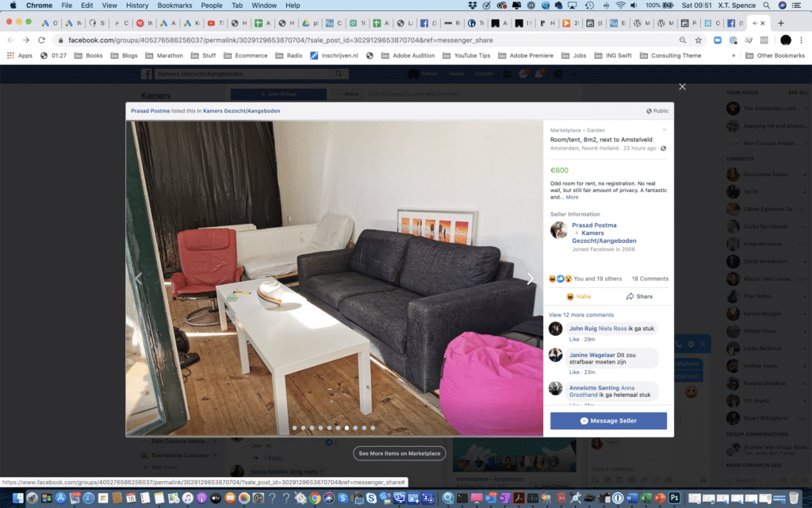Click the Public audience indicator
The image size is (812, 508).
(x=657, y=111)
